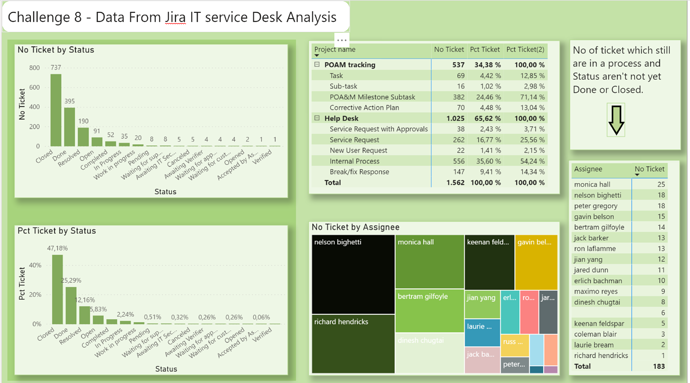Viewport: 690px width, 383px height.
Task: Select the monica hall treemap tile
Action: (429, 261)
